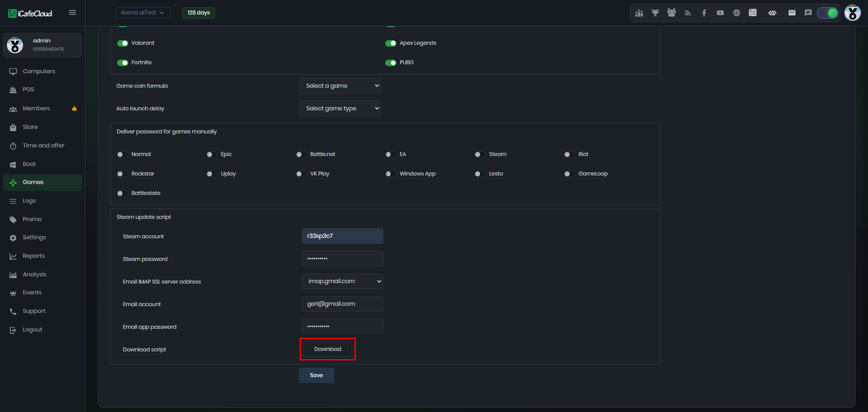Click Logout in the sidebar
This screenshot has height=412, width=868.
[42, 330]
